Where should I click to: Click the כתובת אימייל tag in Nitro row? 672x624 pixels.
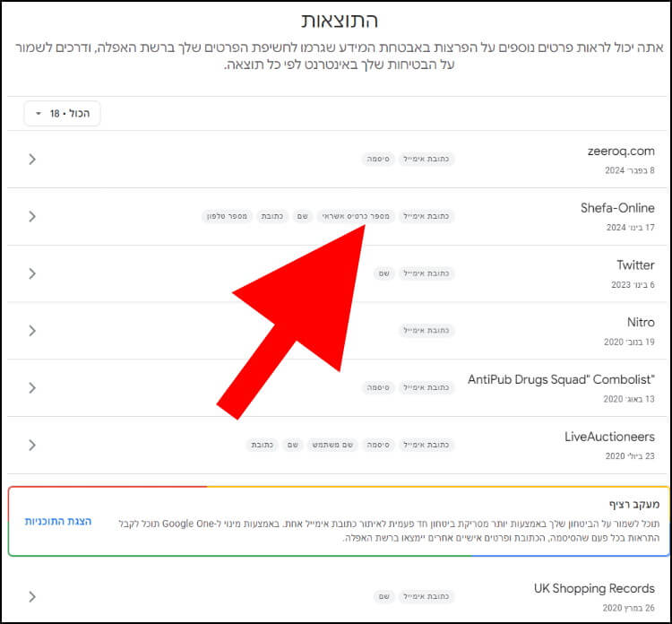(x=426, y=330)
